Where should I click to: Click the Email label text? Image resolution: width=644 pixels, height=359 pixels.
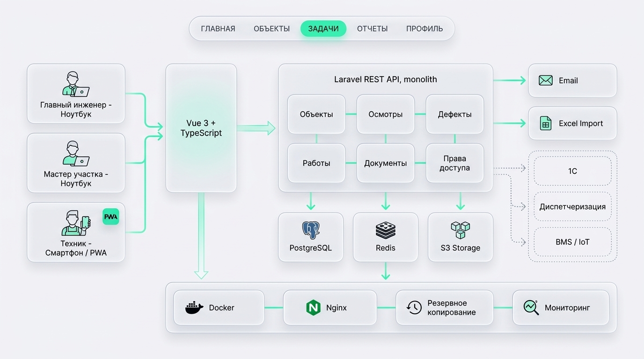coord(568,80)
